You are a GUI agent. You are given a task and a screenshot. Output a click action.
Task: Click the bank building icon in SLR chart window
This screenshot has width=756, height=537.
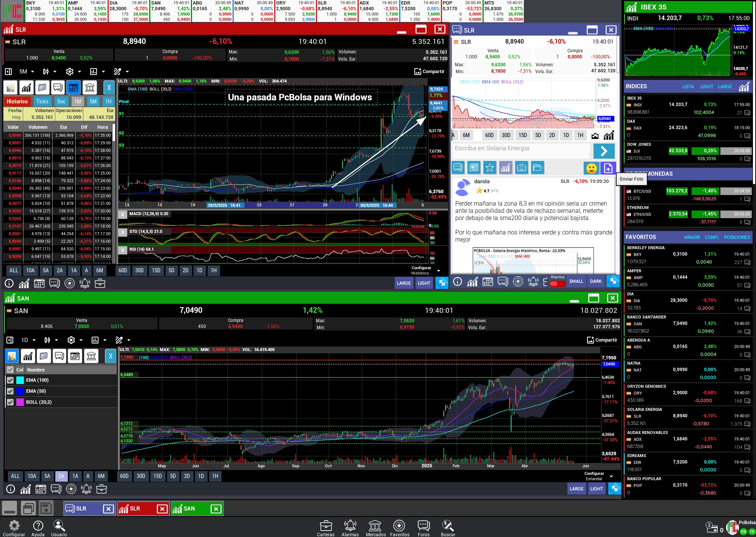click(90, 88)
